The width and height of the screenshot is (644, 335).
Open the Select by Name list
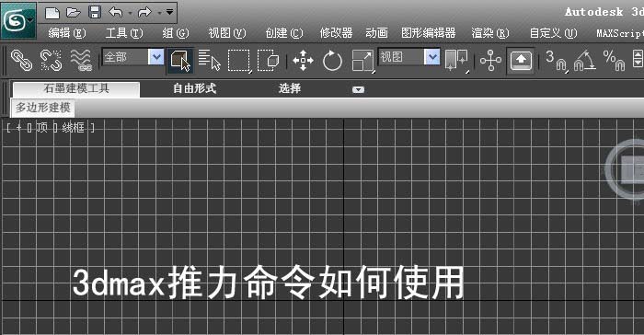pos(210,61)
